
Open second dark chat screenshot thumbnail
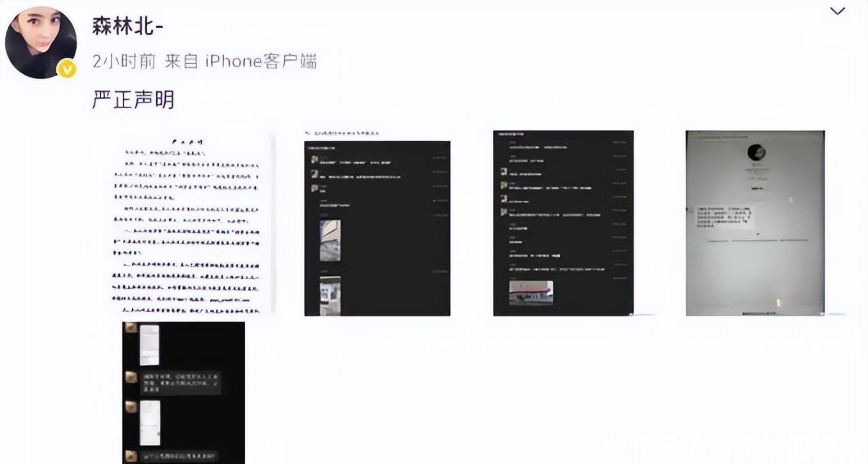(x=377, y=227)
